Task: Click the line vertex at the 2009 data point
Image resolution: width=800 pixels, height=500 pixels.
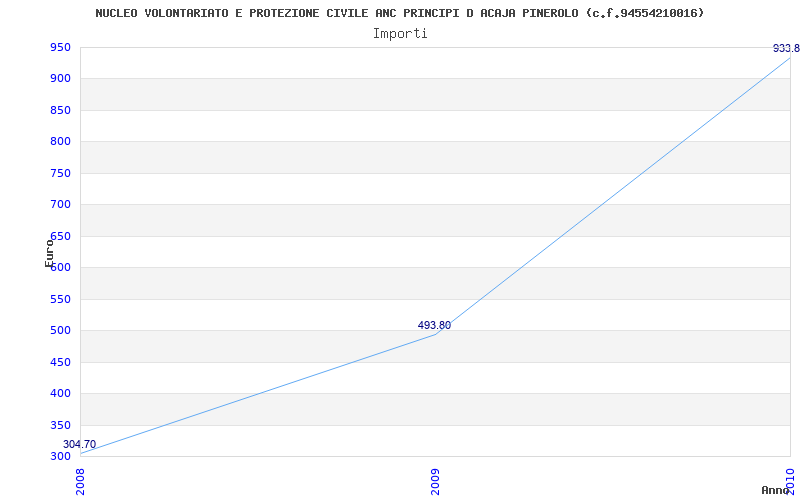Action: click(435, 334)
